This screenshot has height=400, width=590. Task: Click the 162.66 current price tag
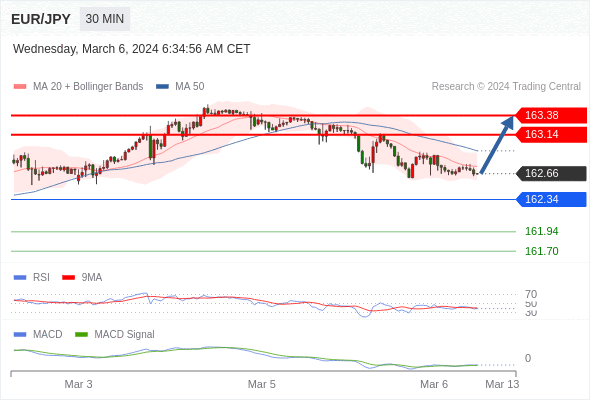point(550,173)
